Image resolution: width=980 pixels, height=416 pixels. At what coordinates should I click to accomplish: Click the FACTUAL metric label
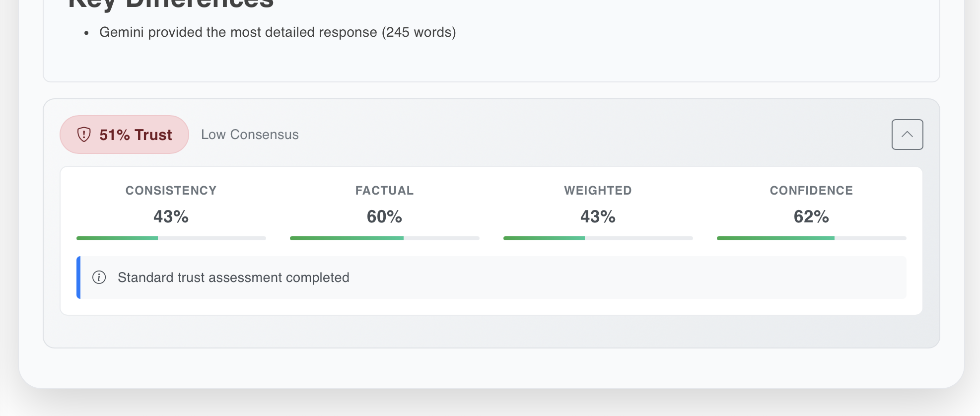pyautogui.click(x=384, y=191)
